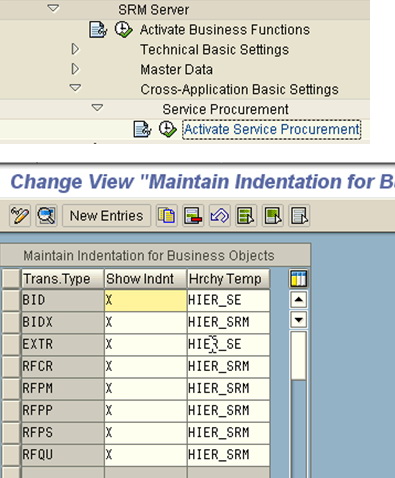Execute Activate Business Functions clock icon

[x=123, y=30]
